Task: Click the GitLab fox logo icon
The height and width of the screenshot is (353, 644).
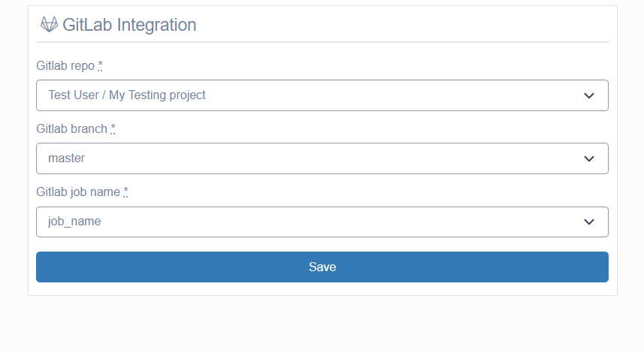Action: (49, 25)
